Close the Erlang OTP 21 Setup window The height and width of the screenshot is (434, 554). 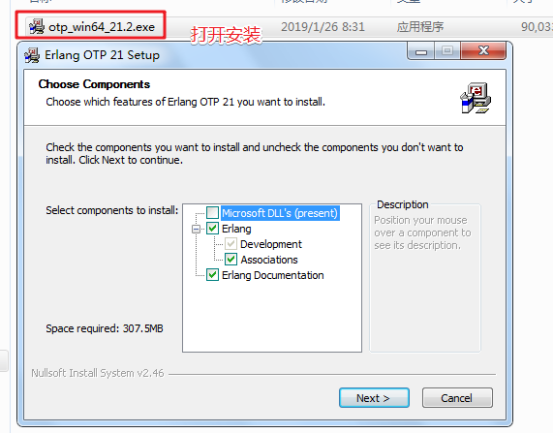tap(483, 51)
